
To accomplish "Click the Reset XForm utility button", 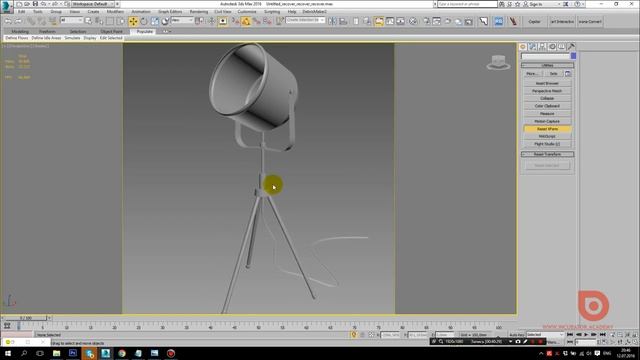I will tap(547, 129).
